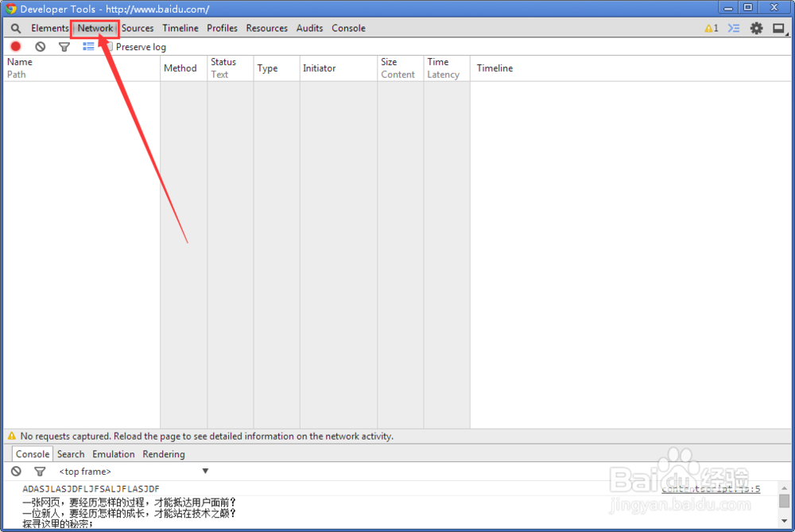Click the console scrollbar down arrow
795x532 pixels.
click(785, 521)
